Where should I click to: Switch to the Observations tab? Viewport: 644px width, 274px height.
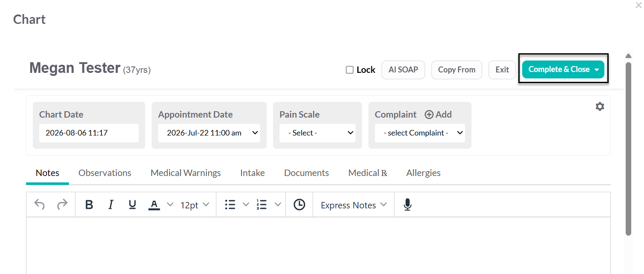pyautogui.click(x=105, y=173)
